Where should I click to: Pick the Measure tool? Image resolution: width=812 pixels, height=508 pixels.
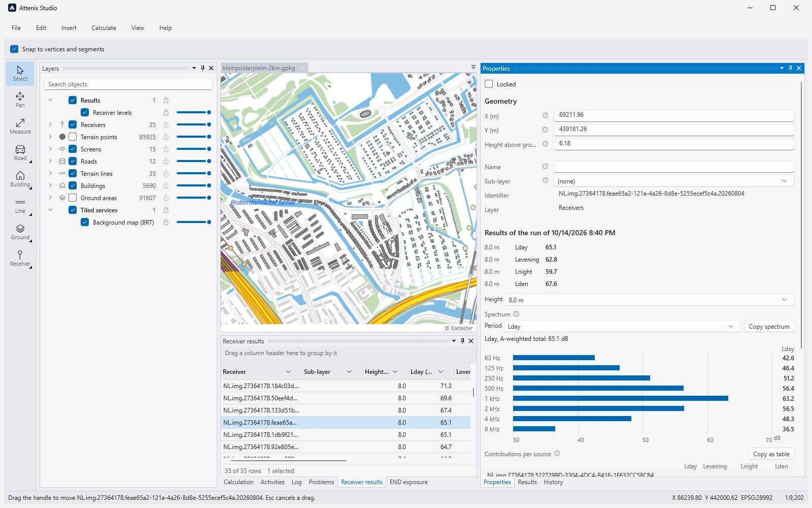click(x=20, y=126)
